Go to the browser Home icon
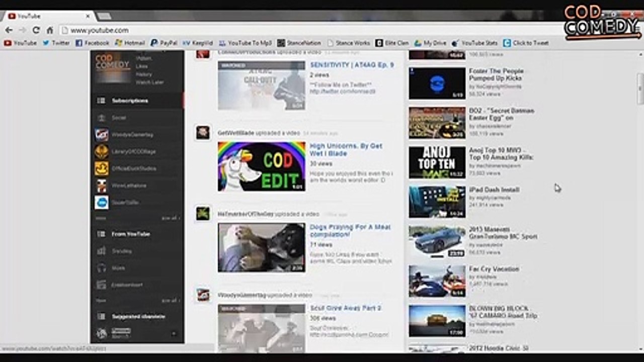 coord(50,30)
